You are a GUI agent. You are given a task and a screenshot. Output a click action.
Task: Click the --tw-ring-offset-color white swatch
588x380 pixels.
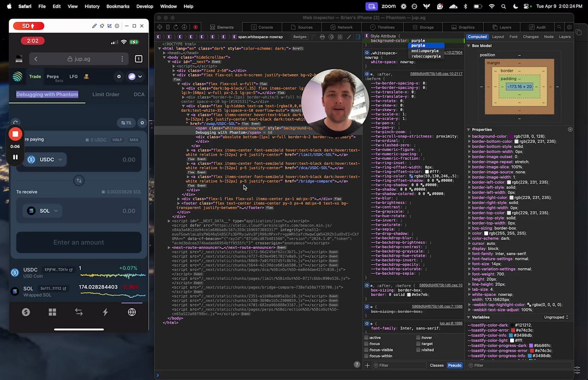coord(427,172)
